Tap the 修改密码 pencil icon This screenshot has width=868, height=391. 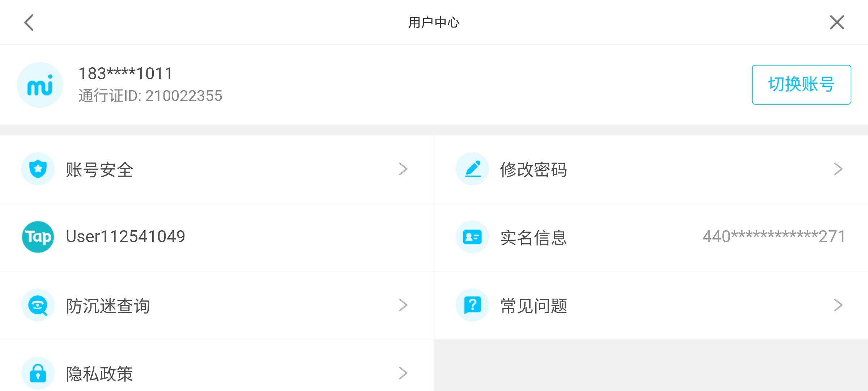pos(472,169)
